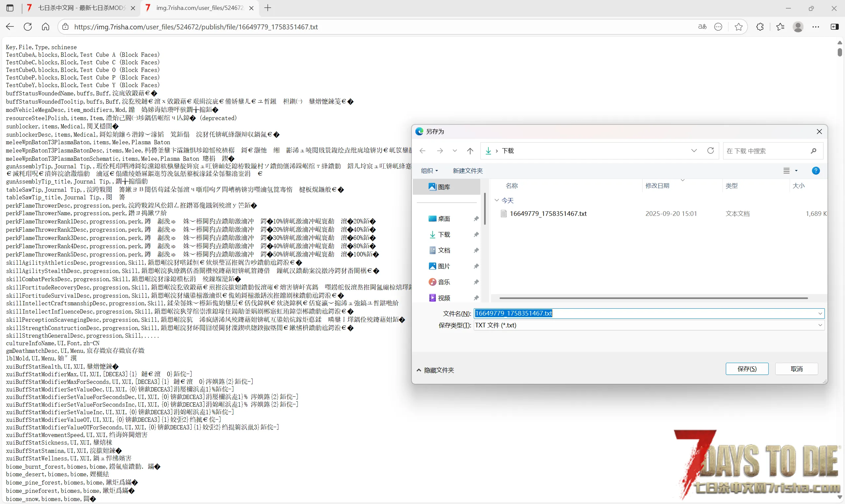The width and height of the screenshot is (845, 504).
Task: Collapse the 今天 group in file list
Action: coord(497,200)
